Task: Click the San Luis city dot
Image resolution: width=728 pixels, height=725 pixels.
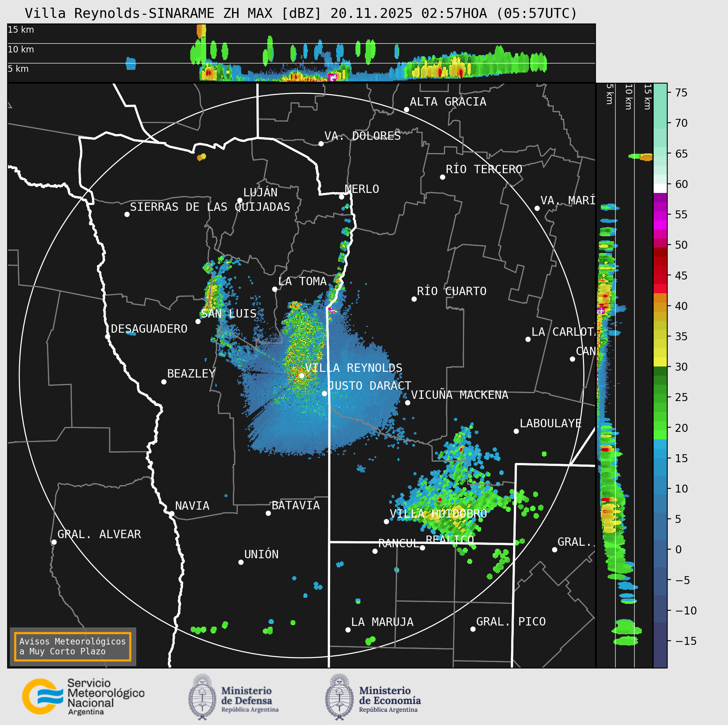Action: click(198, 321)
